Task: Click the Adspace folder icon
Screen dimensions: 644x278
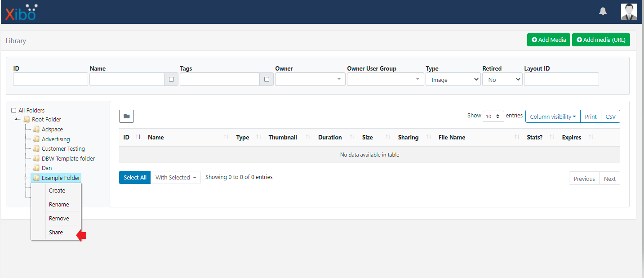Action: click(x=36, y=130)
